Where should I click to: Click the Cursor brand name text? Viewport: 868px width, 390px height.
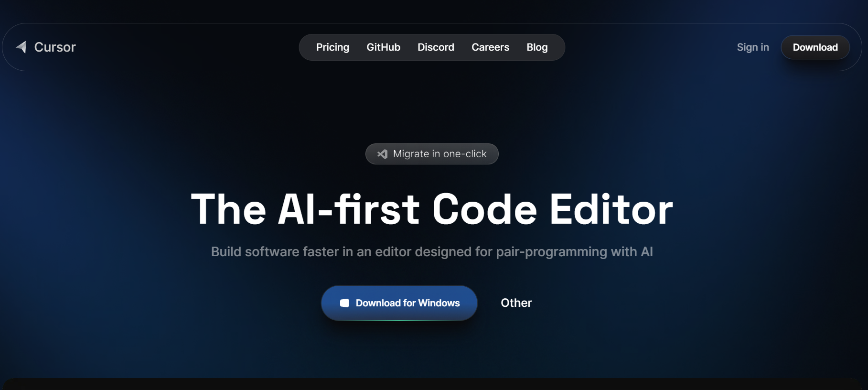(55, 47)
